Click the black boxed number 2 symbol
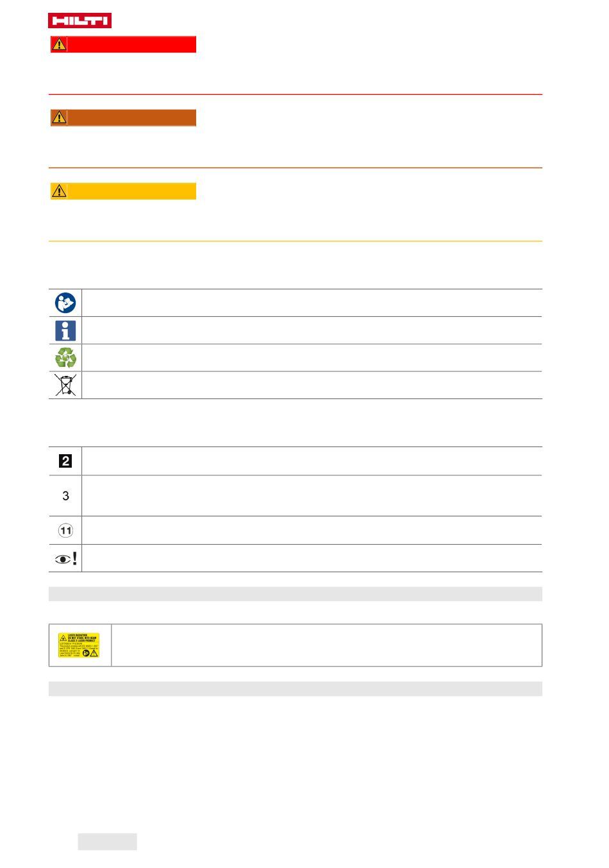609x868 pixels. [65, 461]
